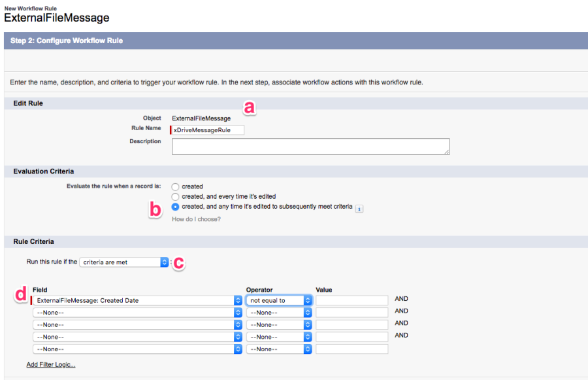Click the second row Value input

(351, 313)
